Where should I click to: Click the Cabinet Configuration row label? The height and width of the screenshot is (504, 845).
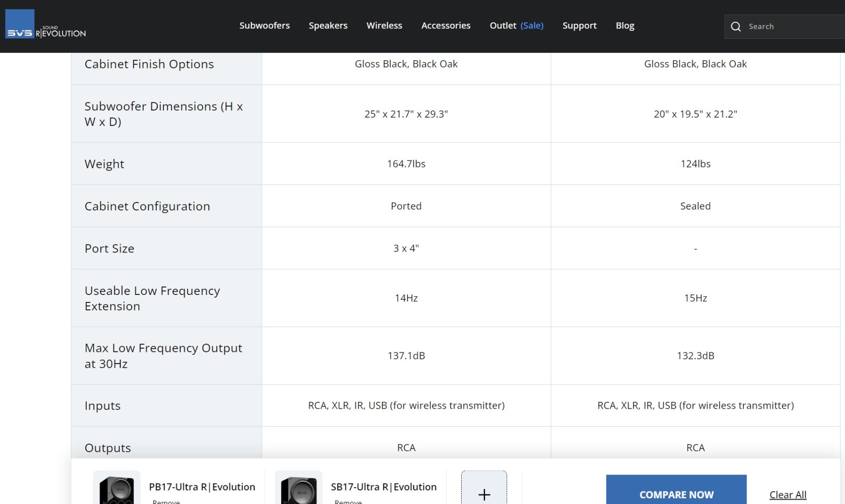(x=148, y=206)
